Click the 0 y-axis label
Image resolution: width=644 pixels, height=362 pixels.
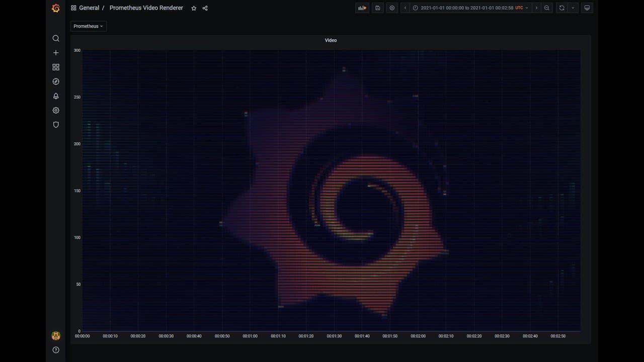click(79, 331)
